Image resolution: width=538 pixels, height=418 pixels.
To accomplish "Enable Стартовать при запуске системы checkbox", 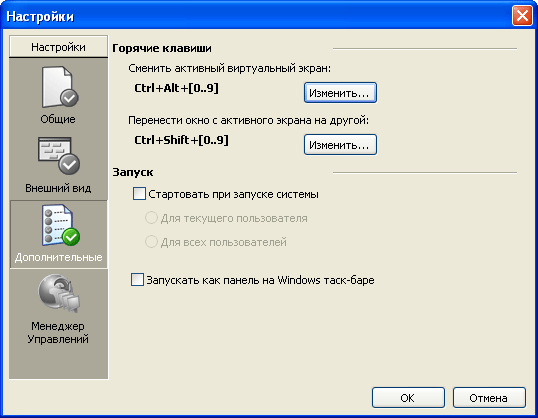I will [139, 194].
